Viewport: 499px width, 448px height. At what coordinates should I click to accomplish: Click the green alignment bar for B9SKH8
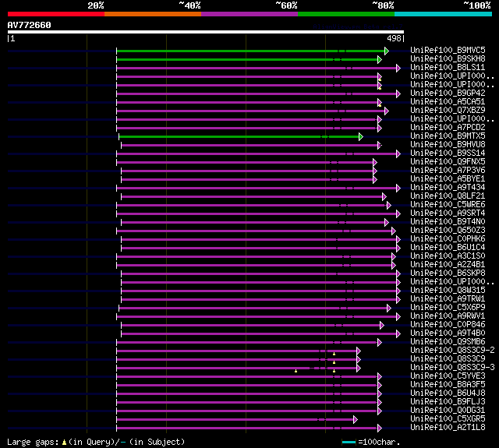[x=249, y=59]
